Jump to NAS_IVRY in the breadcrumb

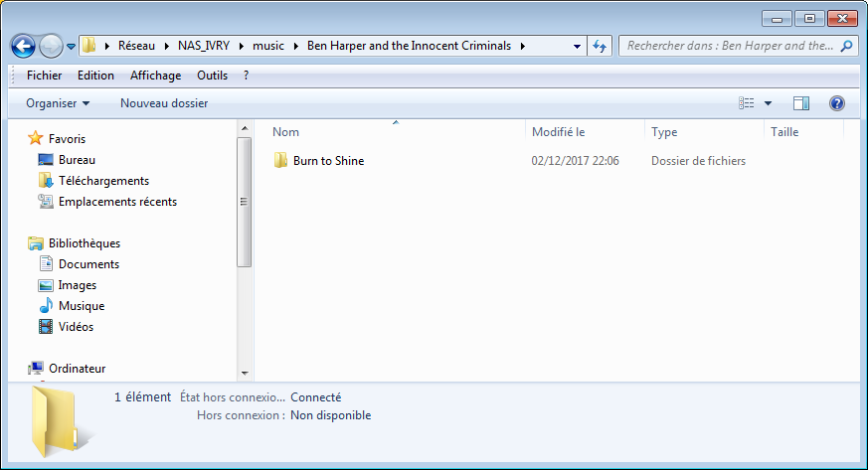point(204,46)
